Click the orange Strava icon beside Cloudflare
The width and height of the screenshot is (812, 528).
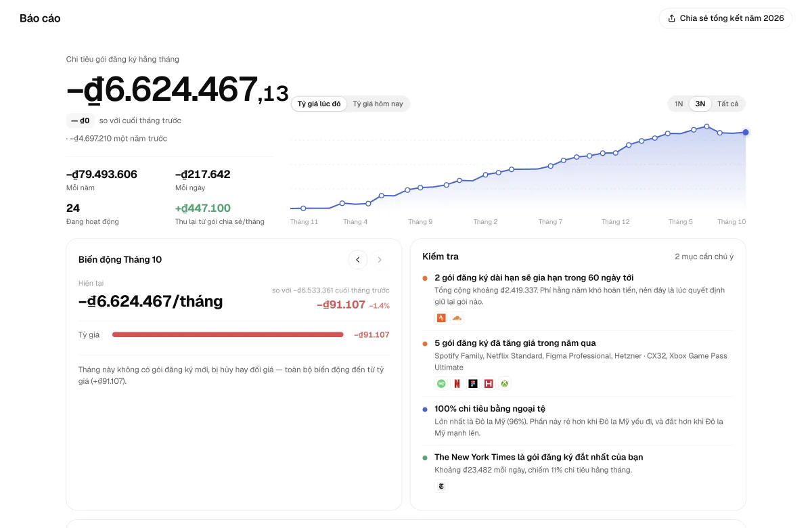[441, 318]
